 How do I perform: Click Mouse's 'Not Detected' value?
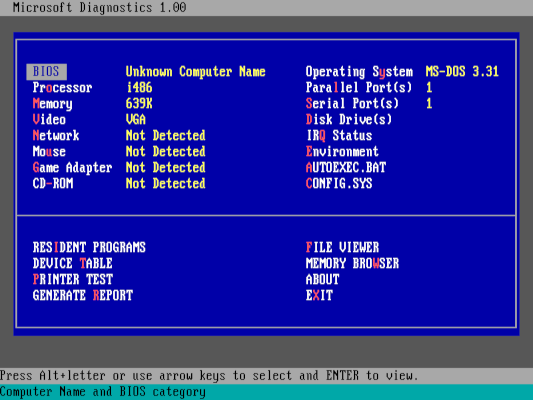(166, 152)
